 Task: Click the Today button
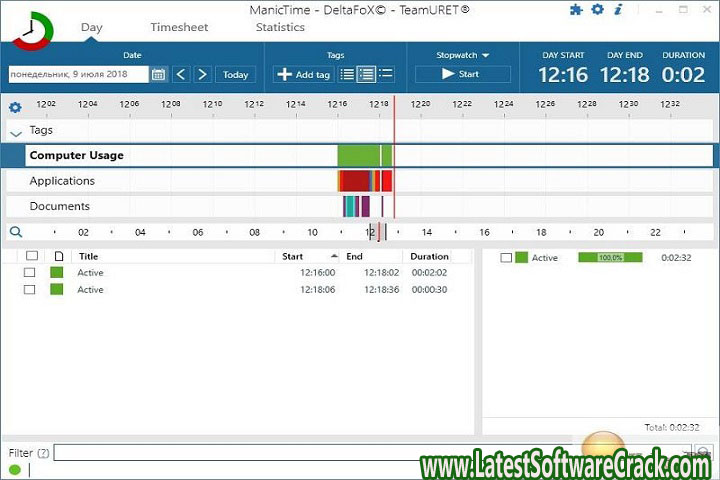(235, 75)
